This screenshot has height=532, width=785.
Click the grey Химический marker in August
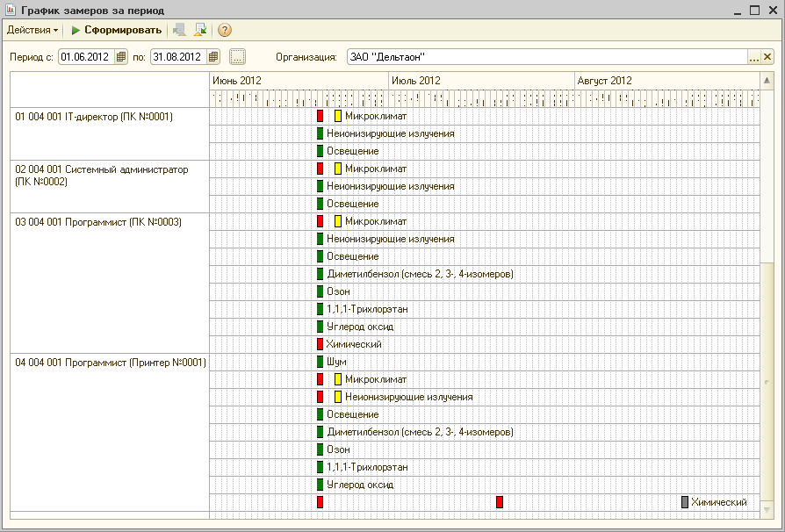[x=685, y=502]
